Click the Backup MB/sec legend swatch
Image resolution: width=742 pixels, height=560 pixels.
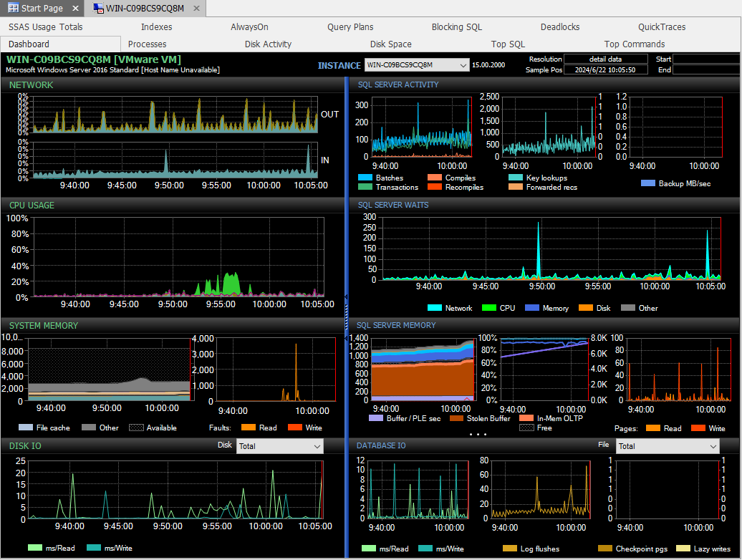point(648,183)
